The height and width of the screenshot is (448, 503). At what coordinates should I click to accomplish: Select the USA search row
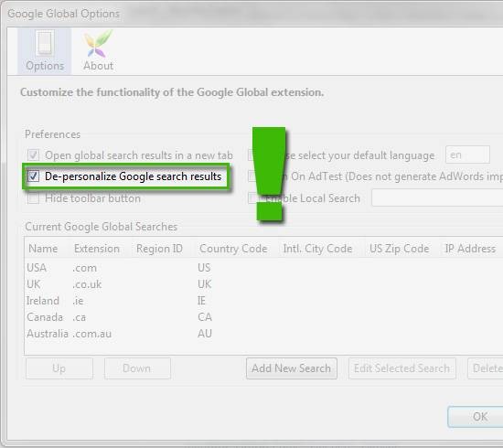click(263, 268)
